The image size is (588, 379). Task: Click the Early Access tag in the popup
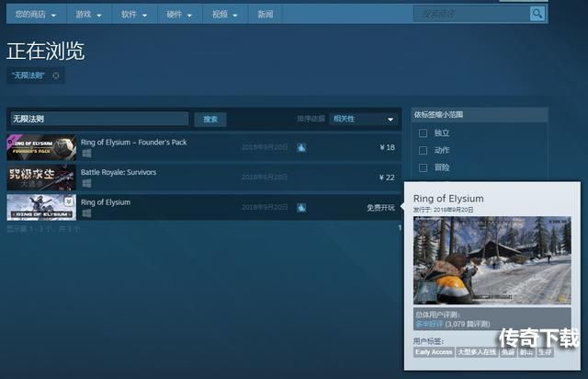click(434, 352)
